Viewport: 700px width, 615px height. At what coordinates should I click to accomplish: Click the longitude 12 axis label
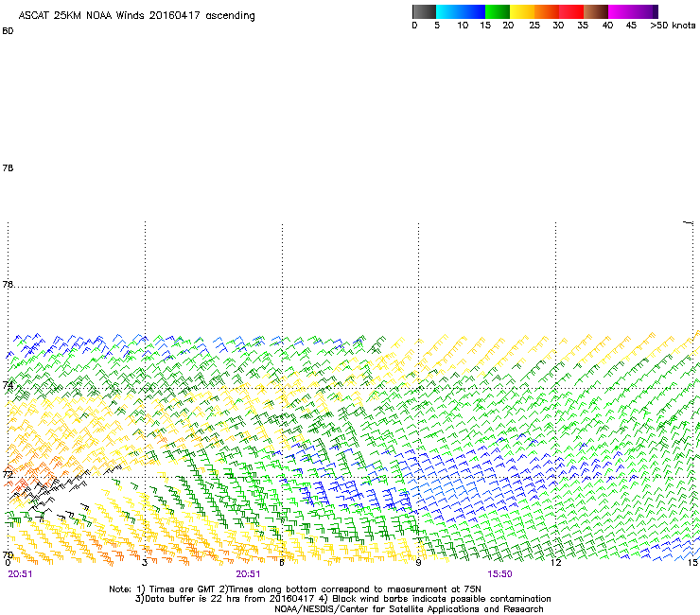click(x=555, y=562)
